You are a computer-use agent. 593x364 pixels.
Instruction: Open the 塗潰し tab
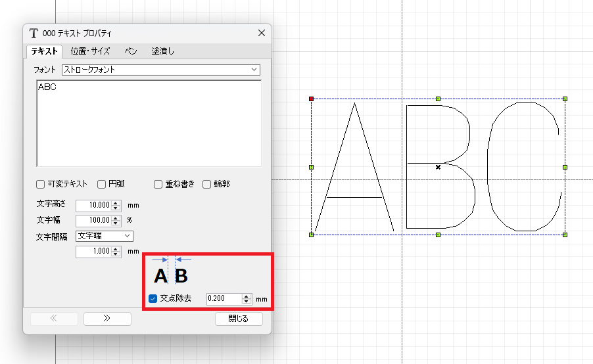[x=163, y=51]
